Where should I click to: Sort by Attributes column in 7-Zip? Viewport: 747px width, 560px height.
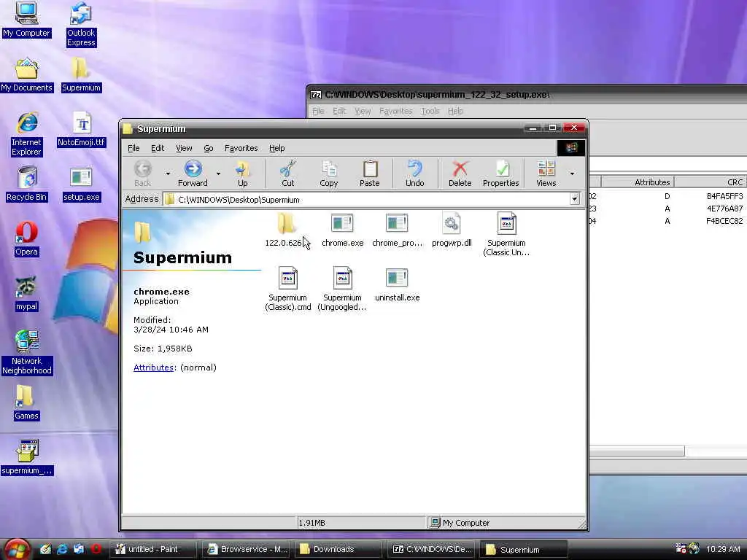pos(638,182)
